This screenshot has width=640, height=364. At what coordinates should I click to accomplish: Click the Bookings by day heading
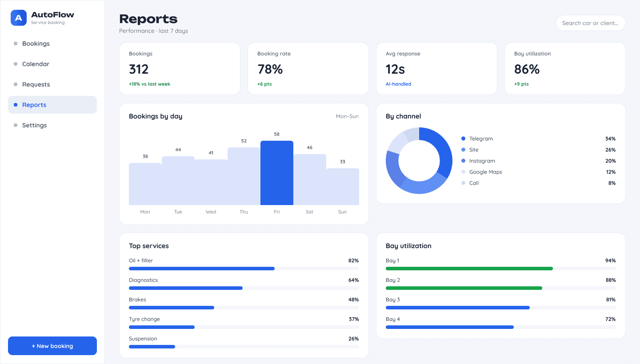tap(156, 116)
